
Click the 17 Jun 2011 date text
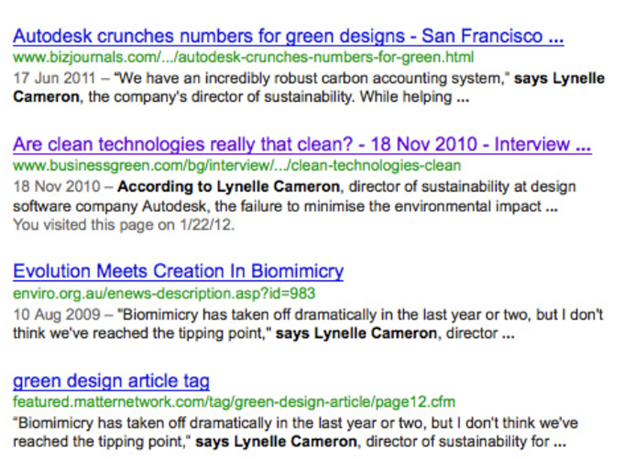click(55, 78)
